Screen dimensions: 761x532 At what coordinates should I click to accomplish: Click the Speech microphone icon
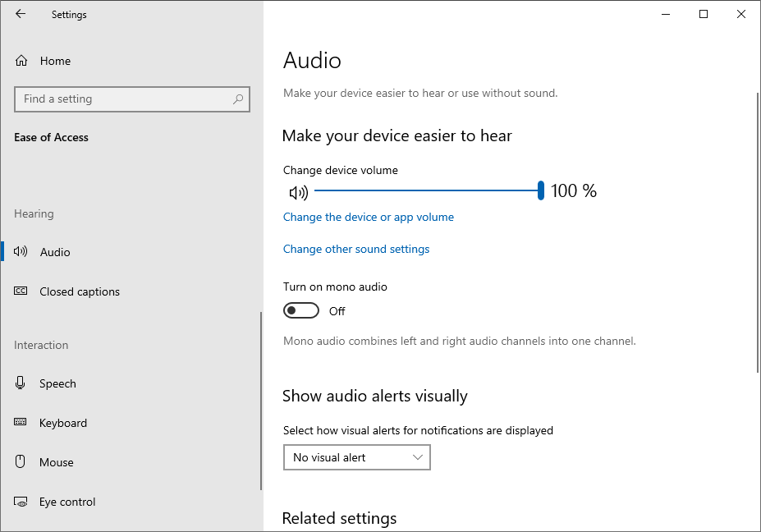point(20,383)
